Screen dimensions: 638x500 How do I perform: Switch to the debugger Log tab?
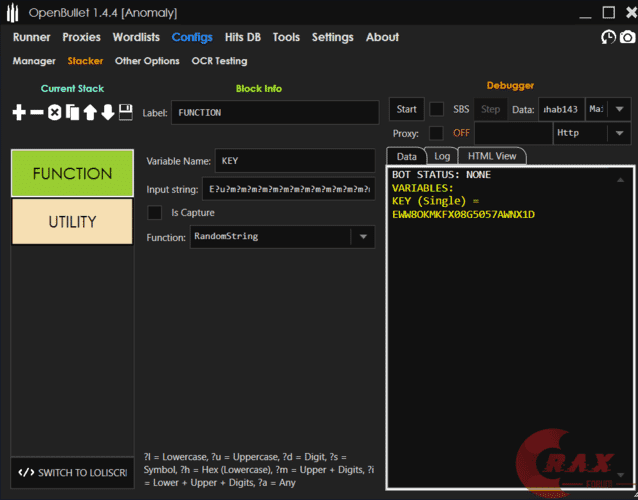(442, 156)
